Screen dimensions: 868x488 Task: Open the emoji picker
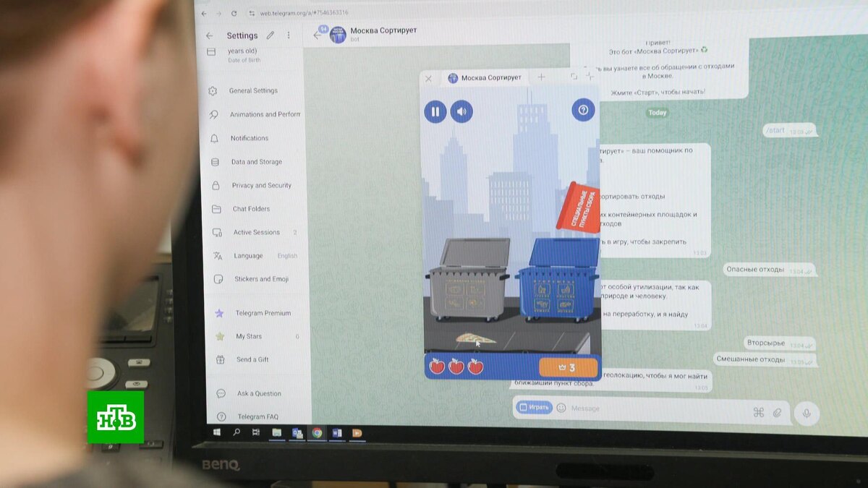point(561,408)
